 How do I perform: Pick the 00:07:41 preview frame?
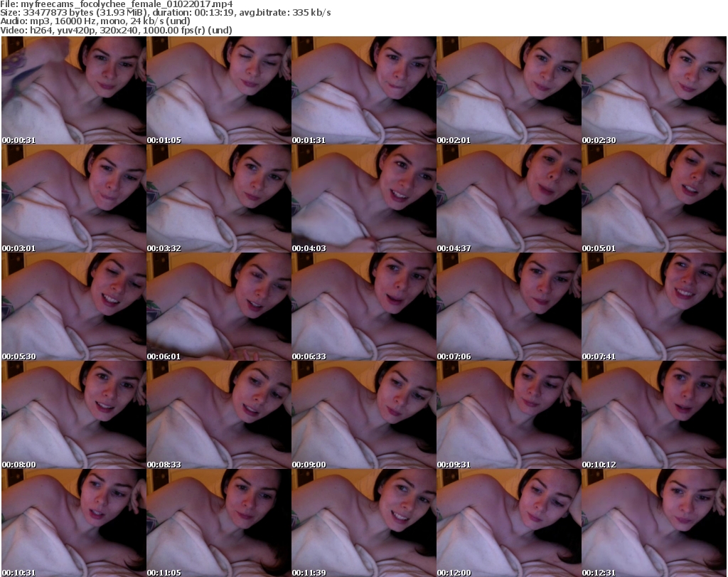coord(654,307)
